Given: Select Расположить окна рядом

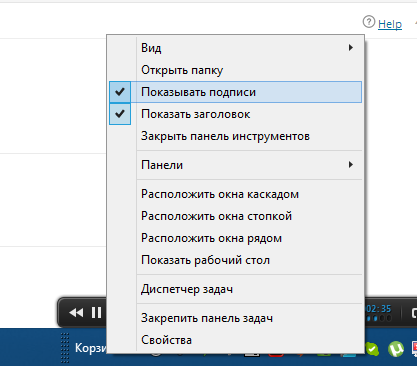Looking at the screenshot, I should coord(235,238).
